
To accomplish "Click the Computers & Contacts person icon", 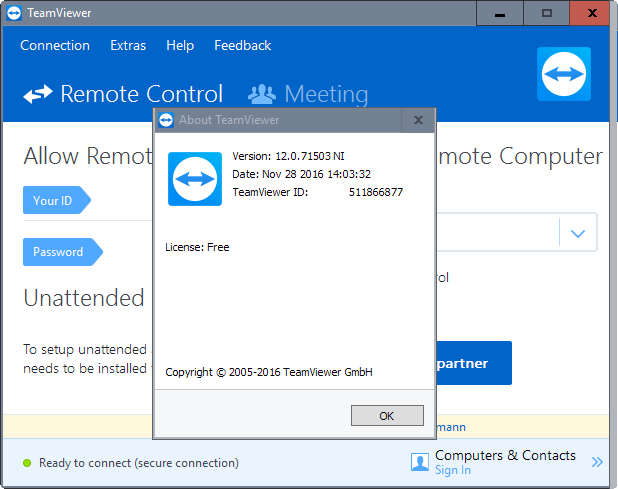I will [420, 462].
